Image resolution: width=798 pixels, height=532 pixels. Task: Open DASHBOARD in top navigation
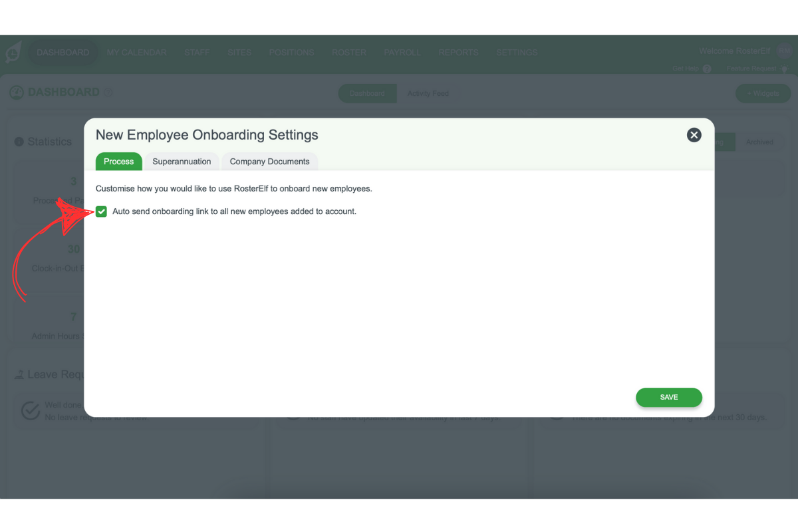tap(63, 53)
